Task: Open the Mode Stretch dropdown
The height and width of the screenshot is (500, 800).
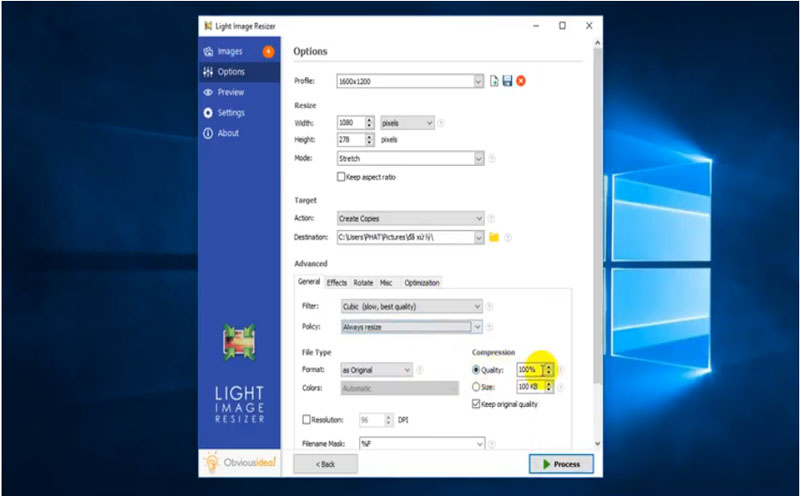Action: pyautogui.click(x=410, y=159)
